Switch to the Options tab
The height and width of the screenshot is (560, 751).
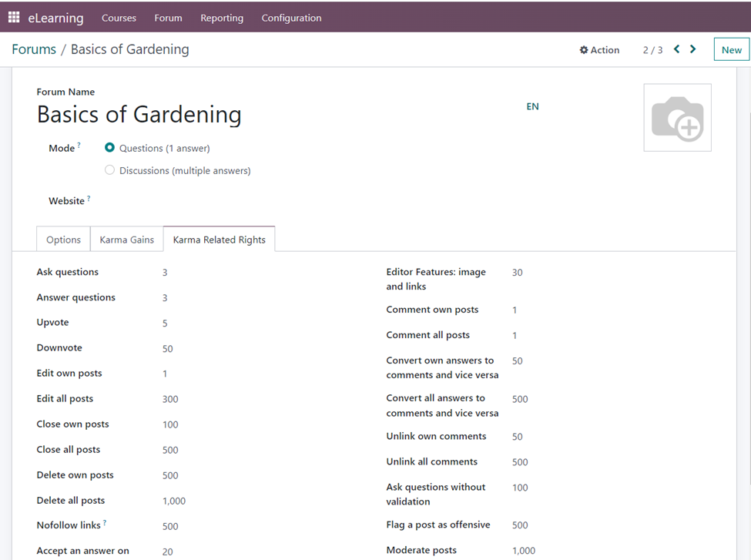[x=63, y=240]
